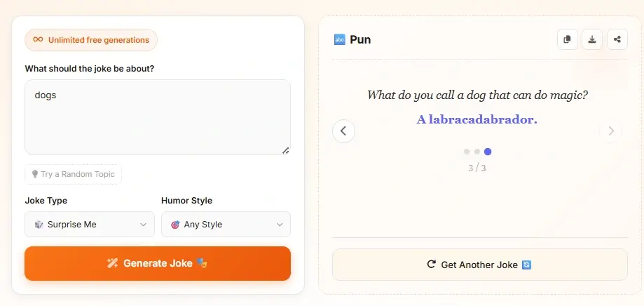Select the second pagination dot
The width and height of the screenshot is (644, 306).
click(477, 152)
